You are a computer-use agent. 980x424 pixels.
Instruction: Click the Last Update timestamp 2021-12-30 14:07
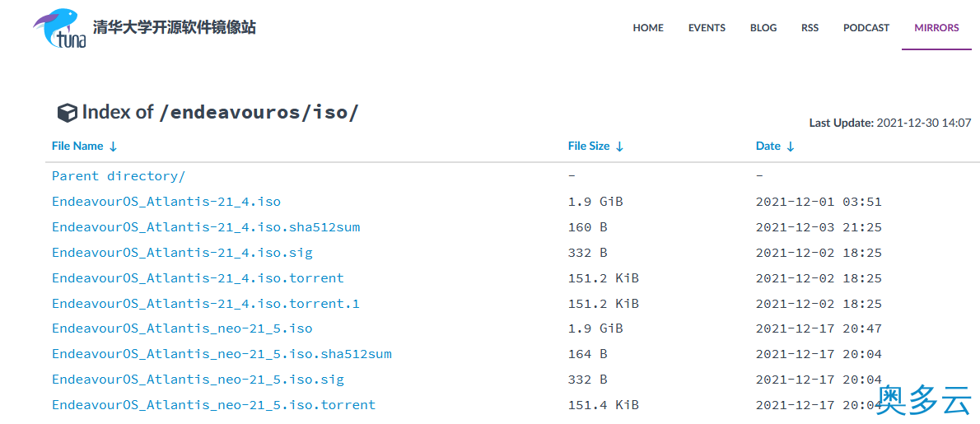coord(924,123)
